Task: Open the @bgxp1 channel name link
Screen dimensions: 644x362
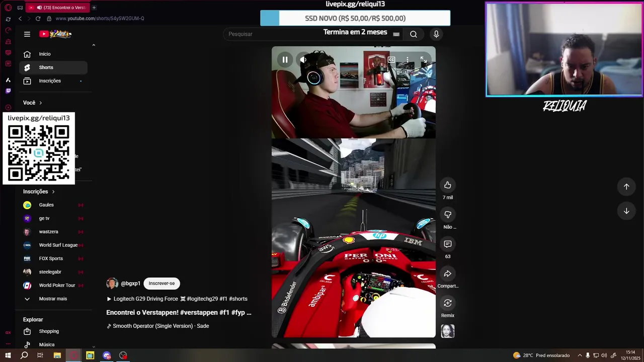Action: 130,284
